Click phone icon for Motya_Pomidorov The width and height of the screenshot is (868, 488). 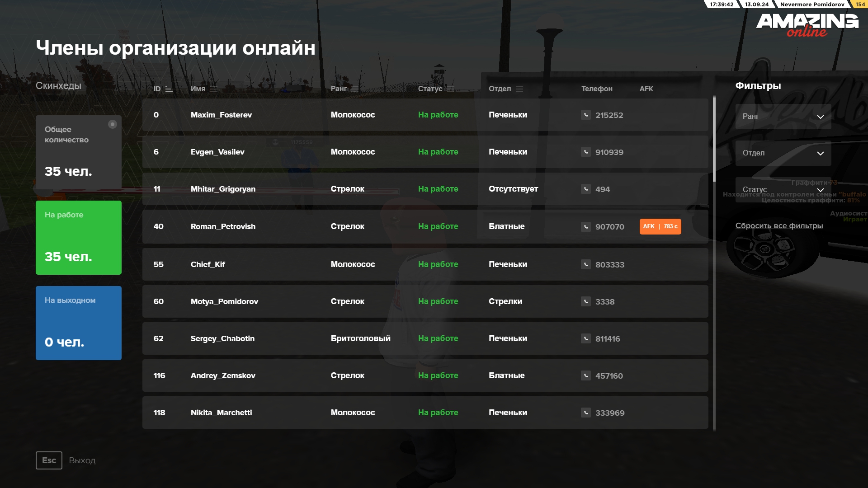click(585, 301)
